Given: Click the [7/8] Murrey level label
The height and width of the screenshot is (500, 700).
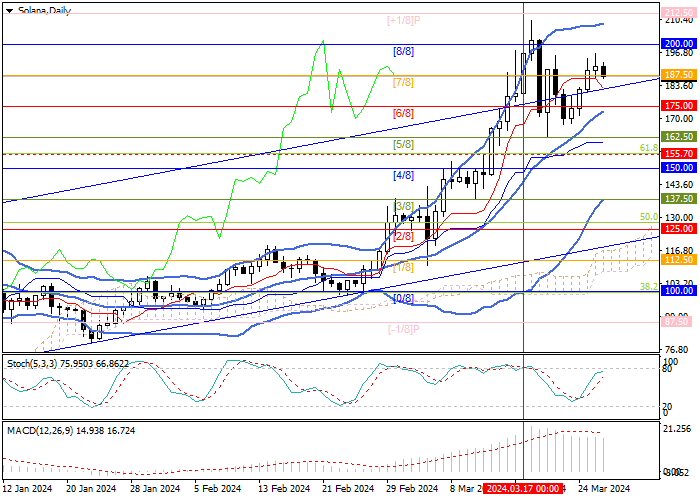Looking at the screenshot, I should (x=403, y=82).
